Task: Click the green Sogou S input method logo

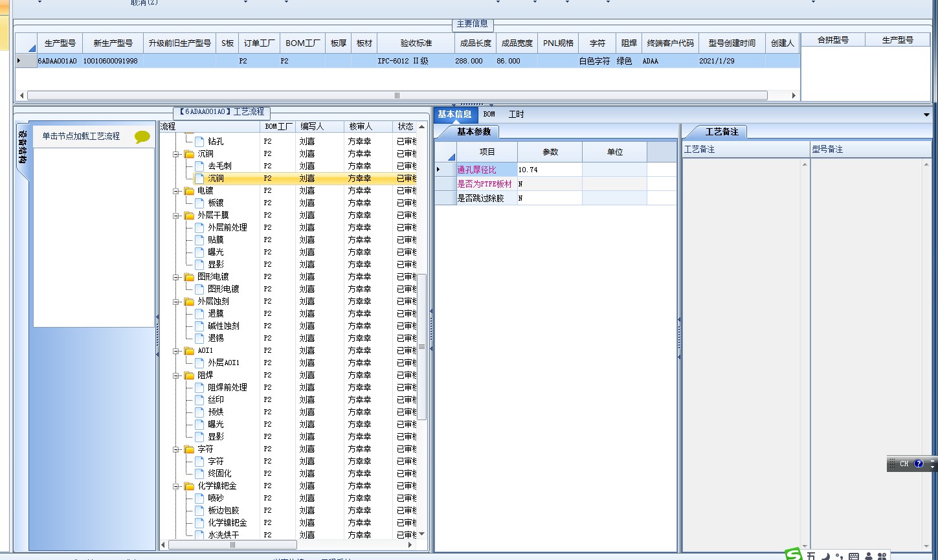Action: point(793,554)
